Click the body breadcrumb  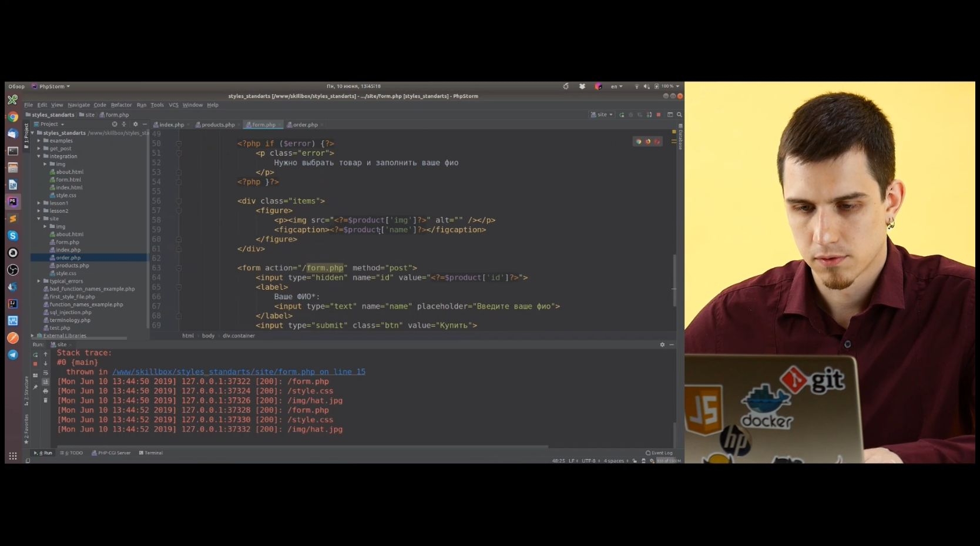208,336
